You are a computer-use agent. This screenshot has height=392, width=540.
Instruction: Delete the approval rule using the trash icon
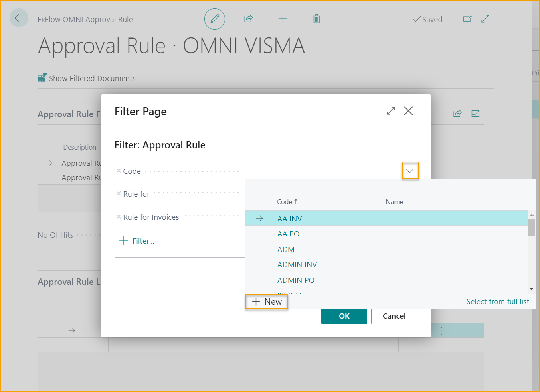pos(316,19)
